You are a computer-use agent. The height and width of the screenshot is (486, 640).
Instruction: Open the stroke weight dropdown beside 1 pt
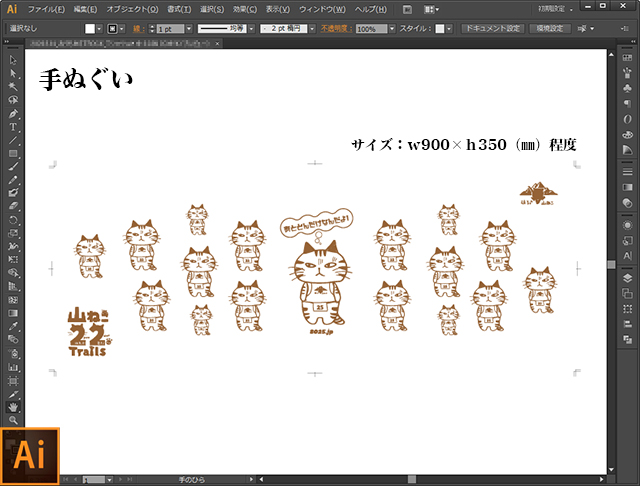pyautogui.click(x=189, y=29)
